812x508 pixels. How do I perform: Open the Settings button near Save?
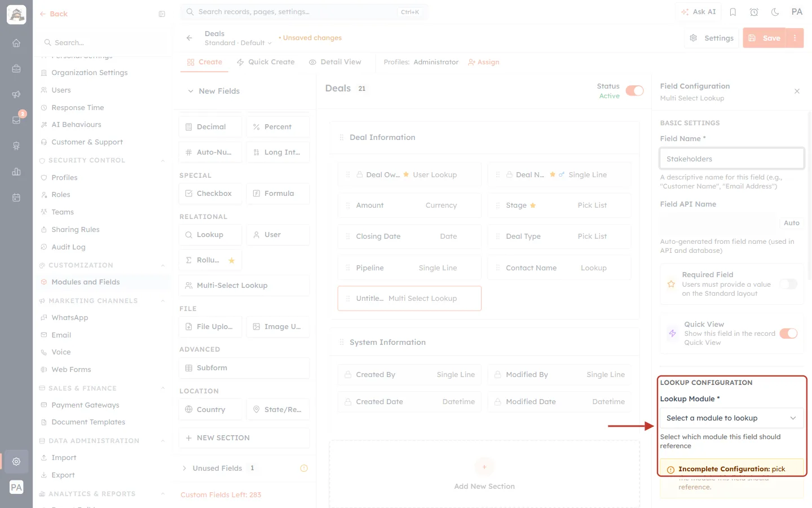point(712,38)
